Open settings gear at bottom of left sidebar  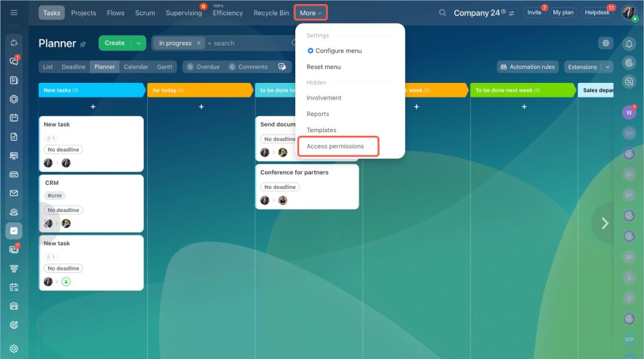[14, 349]
